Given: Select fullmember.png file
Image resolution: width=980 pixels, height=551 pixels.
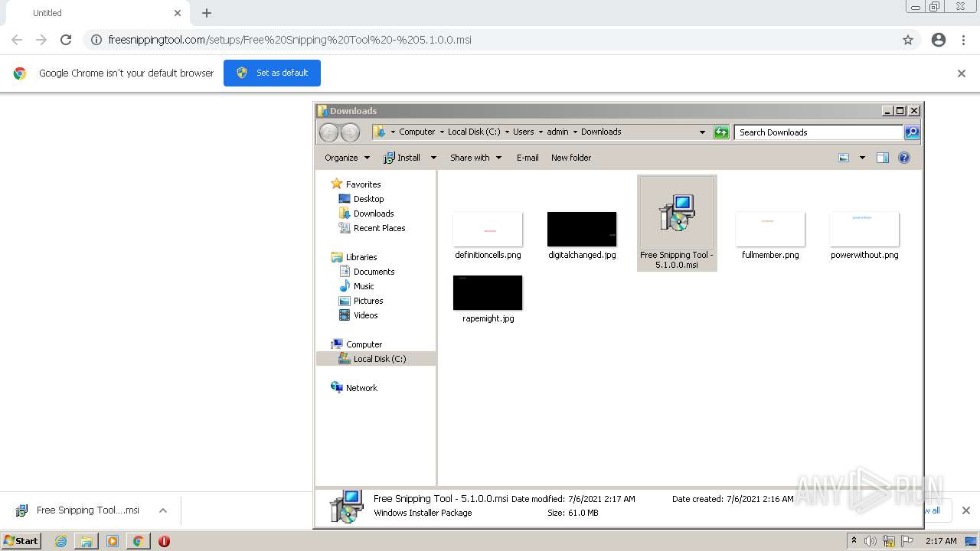Looking at the screenshot, I should (770, 236).
